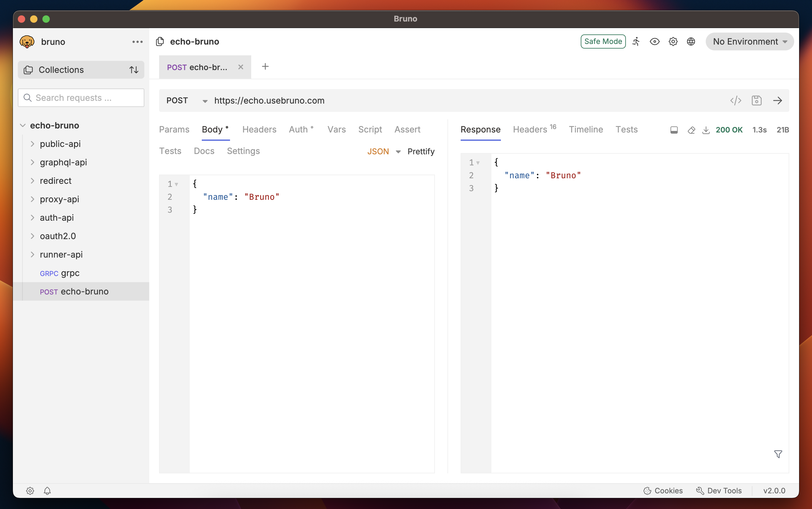This screenshot has width=812, height=509.
Task: Open collection settings gear in the top toolbar
Action: click(x=673, y=41)
